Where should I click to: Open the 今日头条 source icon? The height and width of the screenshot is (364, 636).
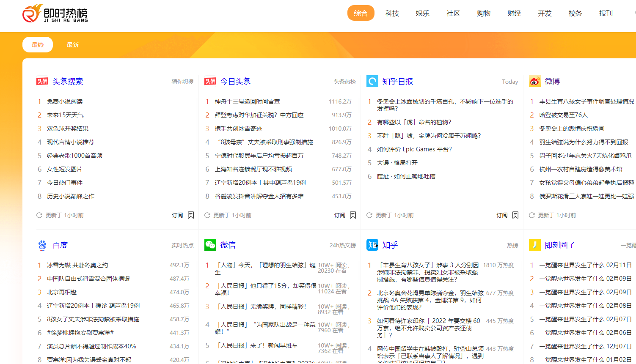point(210,81)
